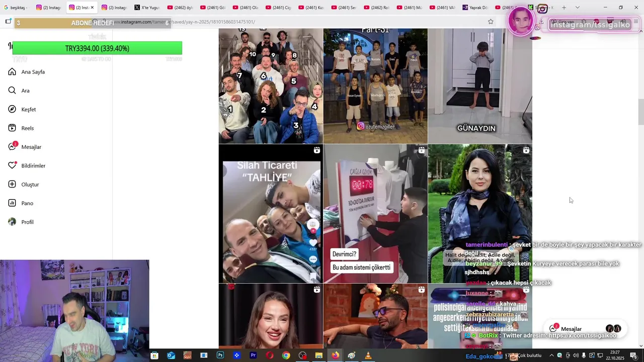Open the Pano dashboard

[x=21, y=203]
